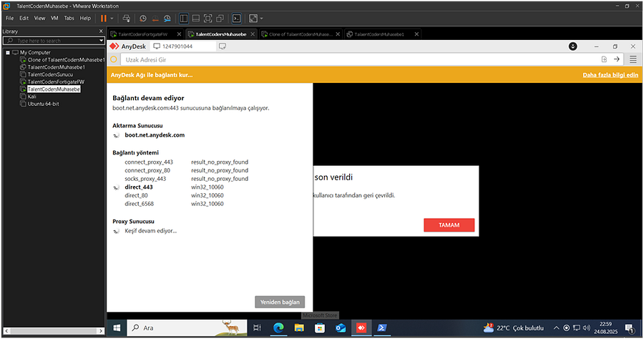Click the AnyDesk logo home tab

tap(128, 46)
